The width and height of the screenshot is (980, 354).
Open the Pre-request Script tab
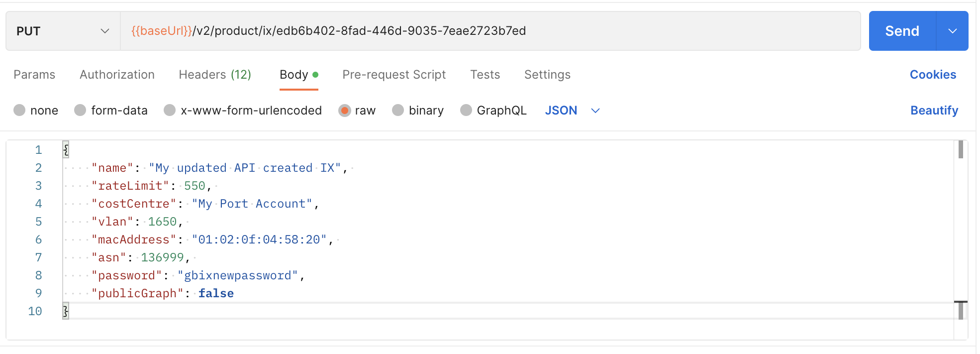click(x=394, y=75)
